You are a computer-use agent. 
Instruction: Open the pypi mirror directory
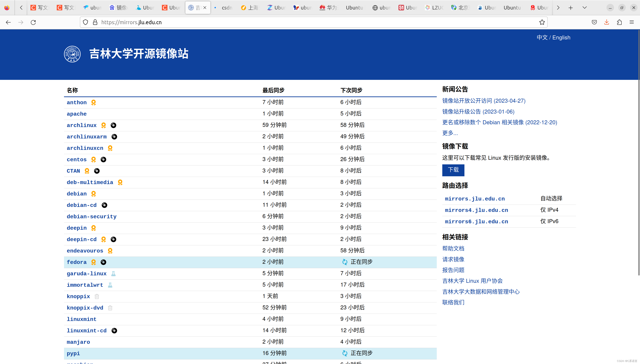[73, 354]
